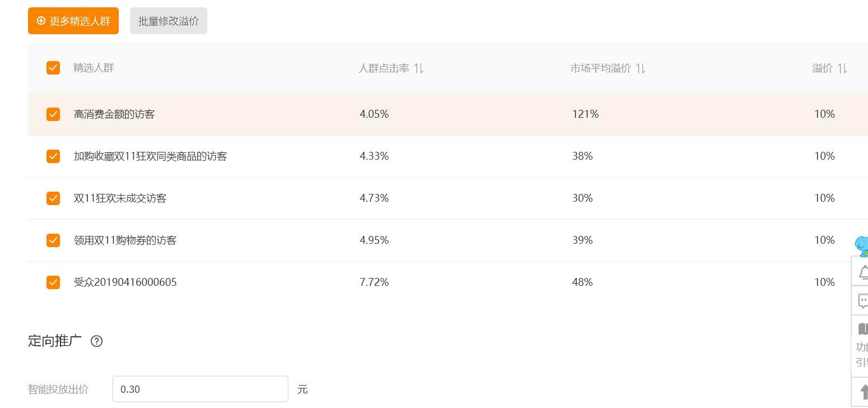868x408 pixels.
Task: Sort by 人群点击率 column arrows
Action: click(x=419, y=68)
